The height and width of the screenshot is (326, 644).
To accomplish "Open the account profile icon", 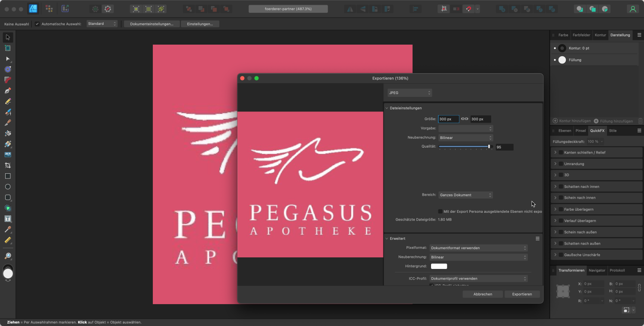I will [x=632, y=9].
